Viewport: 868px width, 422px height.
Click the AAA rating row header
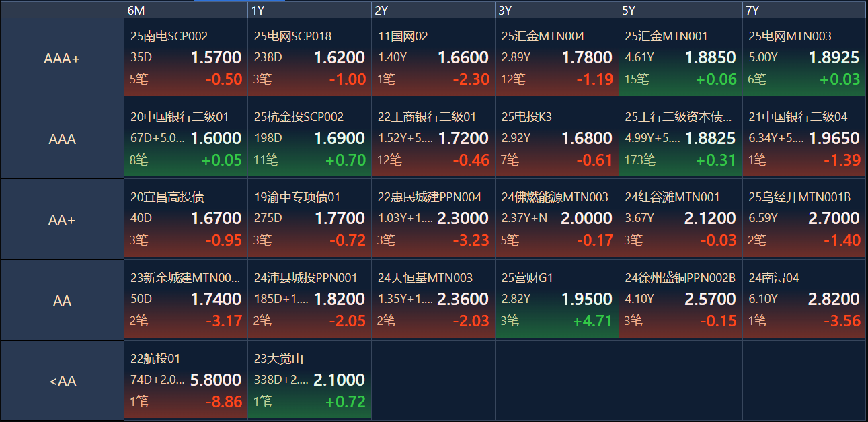click(x=62, y=139)
